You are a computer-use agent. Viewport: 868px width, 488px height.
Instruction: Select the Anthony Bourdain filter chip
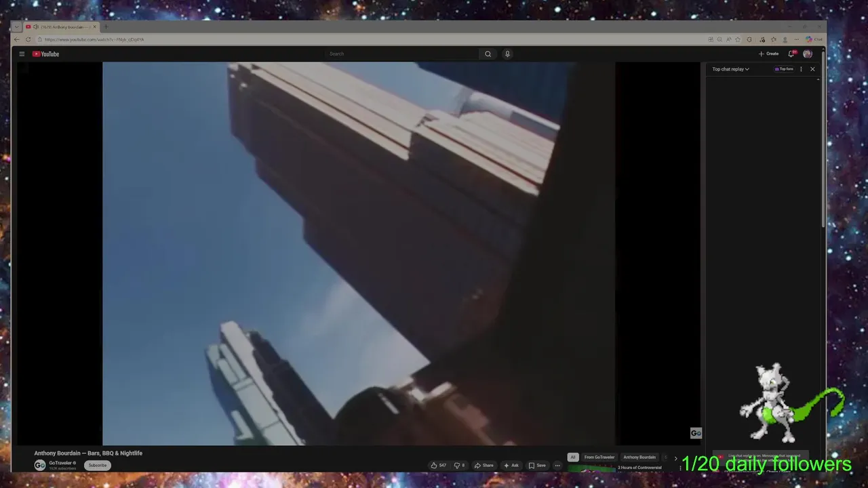639,457
